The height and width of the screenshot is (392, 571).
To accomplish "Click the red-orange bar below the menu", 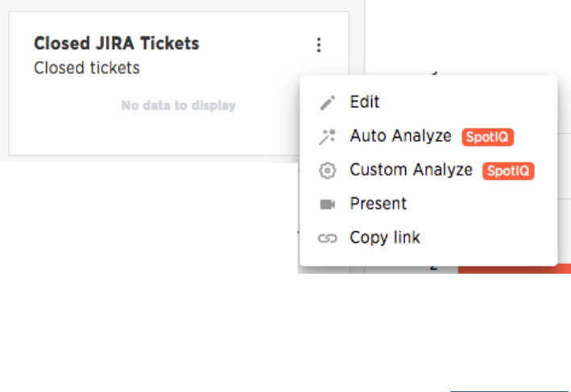I will pos(514,270).
